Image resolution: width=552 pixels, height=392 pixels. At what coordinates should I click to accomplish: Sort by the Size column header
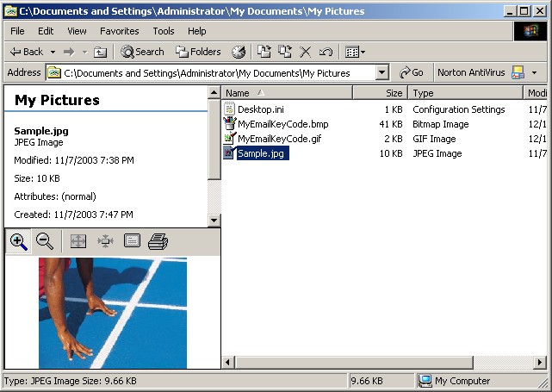pyautogui.click(x=380, y=93)
